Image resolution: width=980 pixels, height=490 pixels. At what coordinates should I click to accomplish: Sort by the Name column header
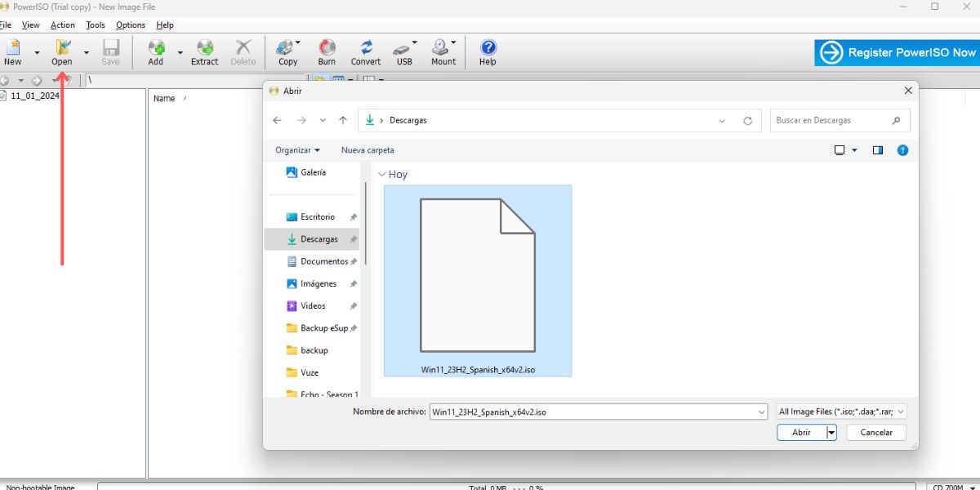[x=164, y=98]
